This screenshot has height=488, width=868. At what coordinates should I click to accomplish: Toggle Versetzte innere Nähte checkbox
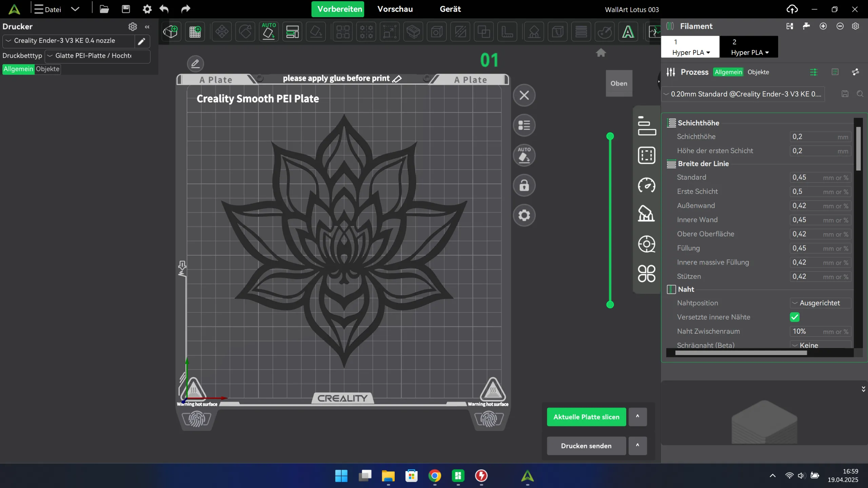point(794,317)
